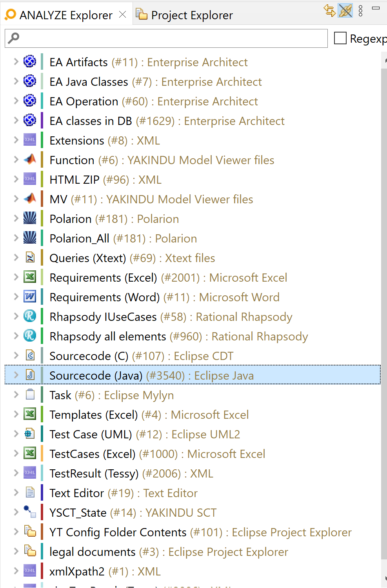Expand the Rhapsody all elements node
Viewport: 387px width, 588px height.
point(16,336)
